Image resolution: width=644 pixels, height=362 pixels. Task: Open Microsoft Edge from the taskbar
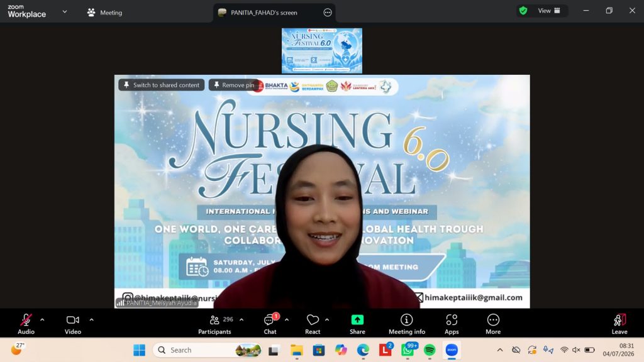(x=363, y=350)
